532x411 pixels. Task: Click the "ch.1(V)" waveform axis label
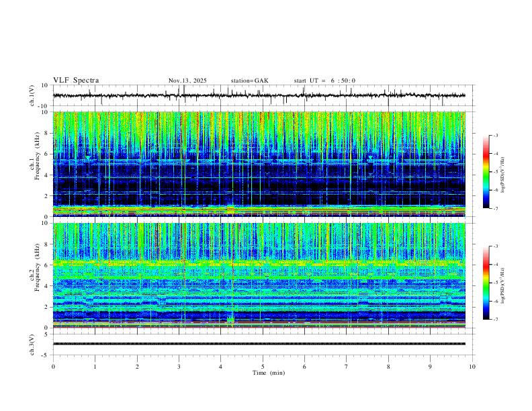coord(32,95)
